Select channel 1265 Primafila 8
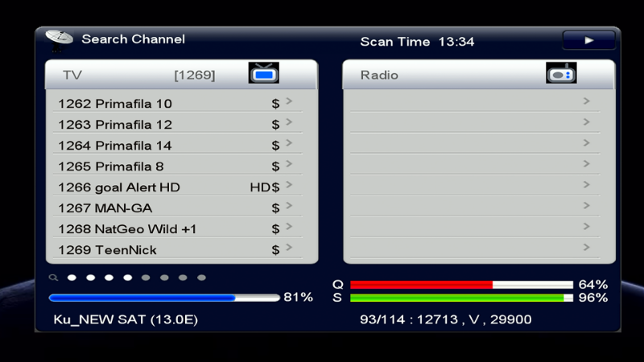Screen dimensions: 644x362 point(178,164)
